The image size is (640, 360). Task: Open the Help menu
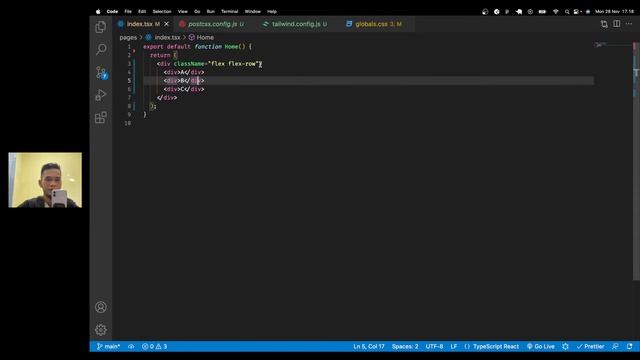coord(272,11)
